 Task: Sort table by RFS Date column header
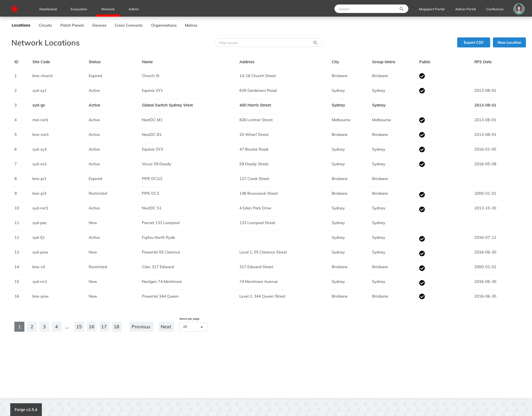(483, 62)
